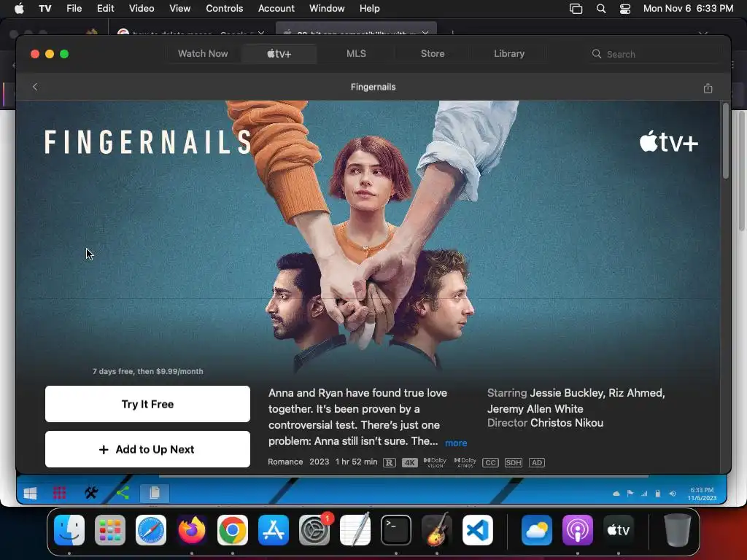The width and height of the screenshot is (747, 560).
Task: Open Visual Studio Code in the Dock
Action: point(478,530)
